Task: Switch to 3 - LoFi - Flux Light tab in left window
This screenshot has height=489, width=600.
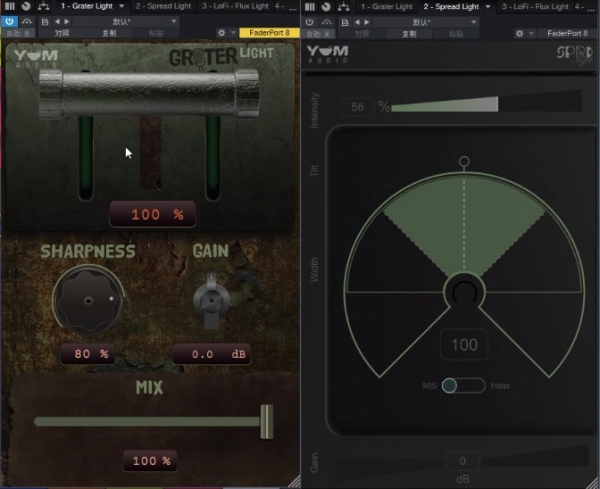Action: (235, 6)
